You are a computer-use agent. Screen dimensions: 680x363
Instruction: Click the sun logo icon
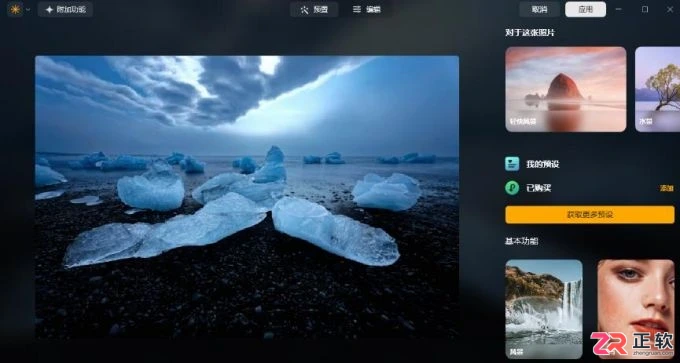click(15, 9)
